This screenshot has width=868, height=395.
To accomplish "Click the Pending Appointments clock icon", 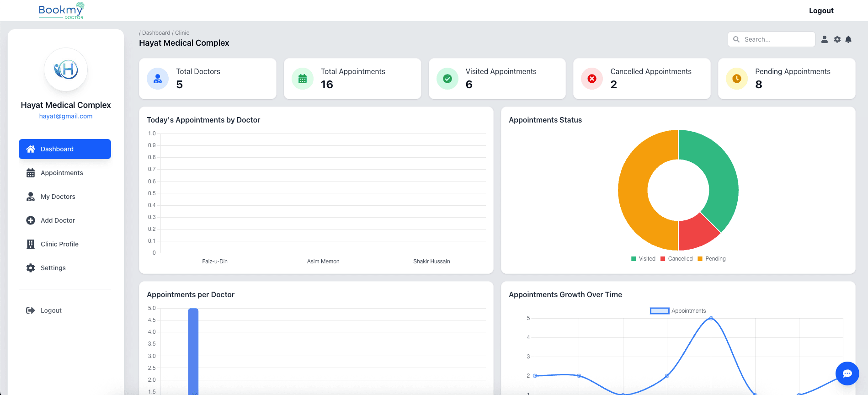I will [x=737, y=79].
